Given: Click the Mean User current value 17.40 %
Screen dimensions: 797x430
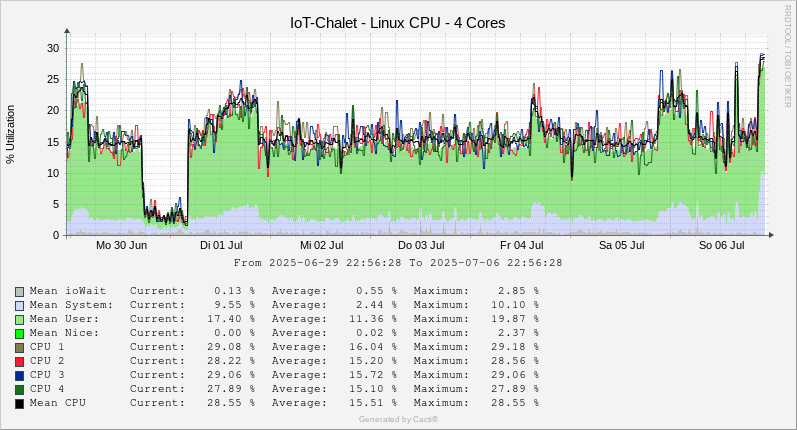Looking at the screenshot, I should (x=231, y=319).
